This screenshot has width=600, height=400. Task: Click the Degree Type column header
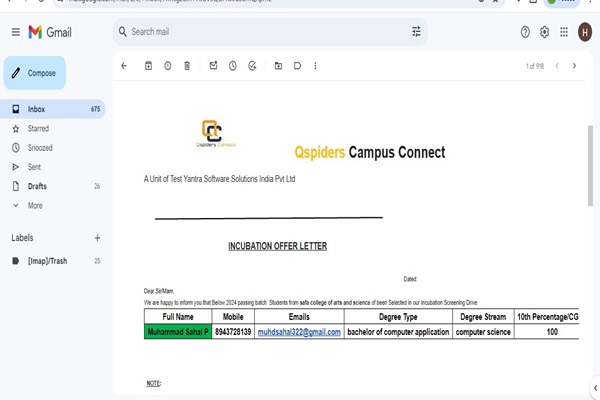[x=398, y=317]
